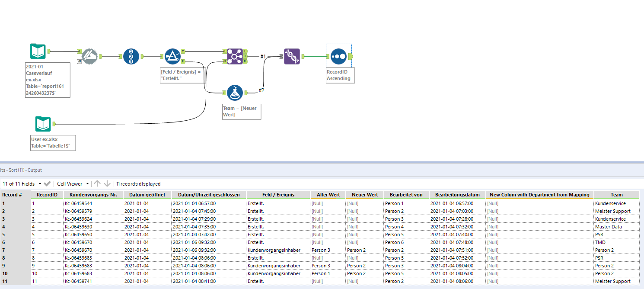Select the Input Data tool for Caseverlauf ex.xlsx
644x289 pixels.
pos(37,51)
